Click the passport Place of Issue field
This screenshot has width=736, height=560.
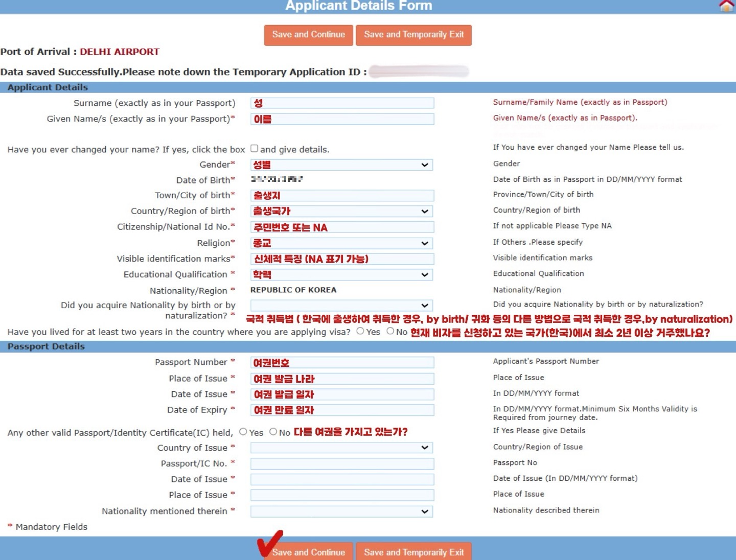[x=342, y=379]
